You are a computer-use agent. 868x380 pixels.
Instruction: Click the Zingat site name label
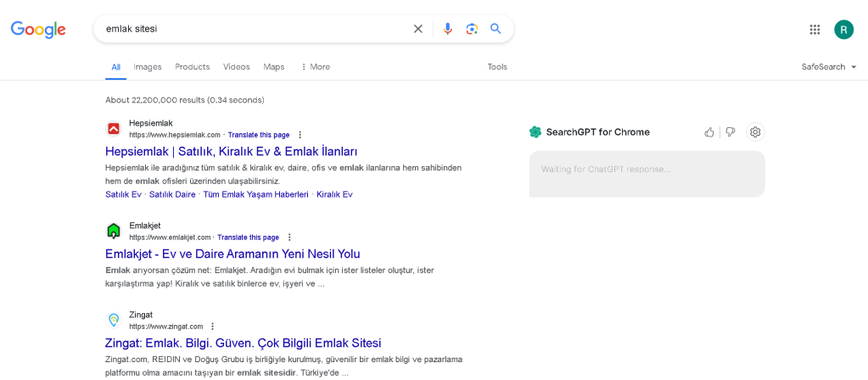pos(141,314)
